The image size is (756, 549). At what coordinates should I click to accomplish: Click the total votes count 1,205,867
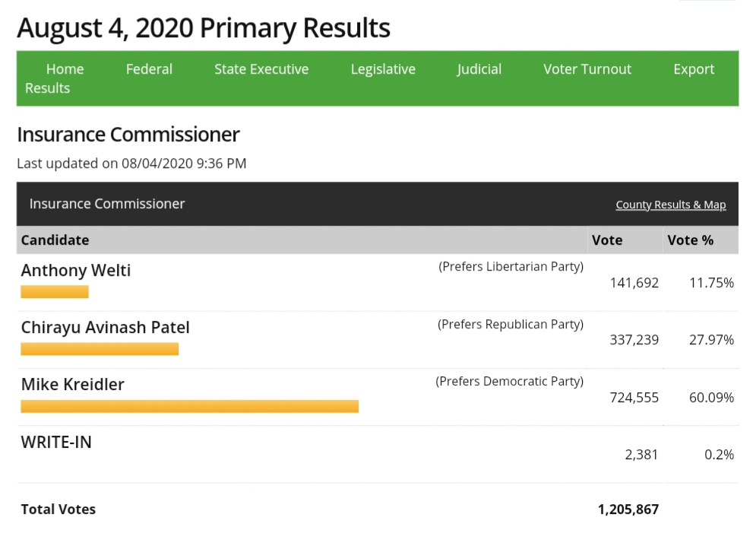pos(628,509)
